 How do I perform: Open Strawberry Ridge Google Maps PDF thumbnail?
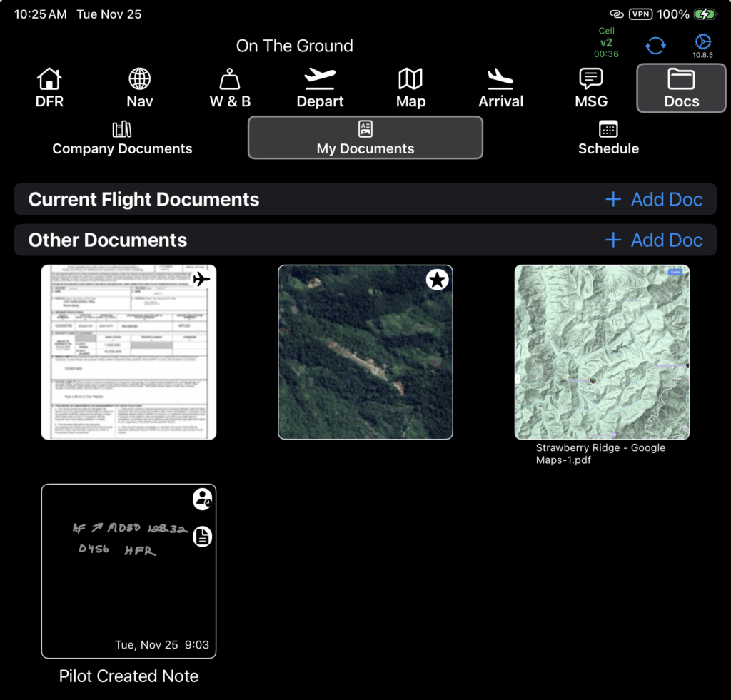[602, 352]
